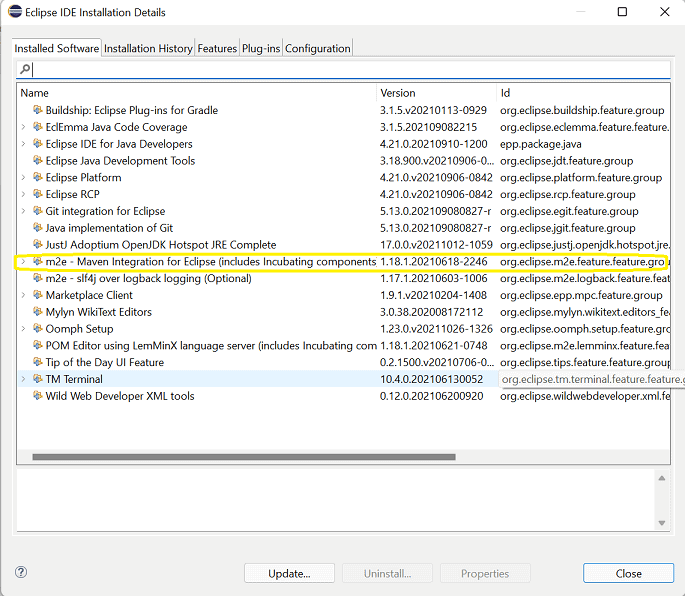Click the Wild Web Developer XML tools icon
Screen dimensions: 685x596
[x=38, y=395]
